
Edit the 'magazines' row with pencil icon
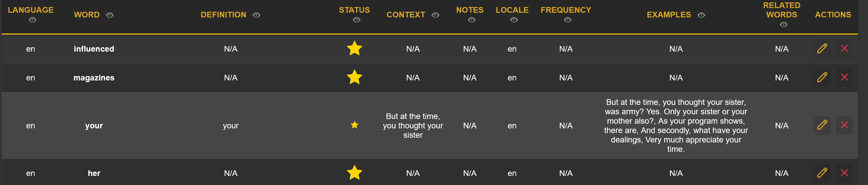(822, 77)
